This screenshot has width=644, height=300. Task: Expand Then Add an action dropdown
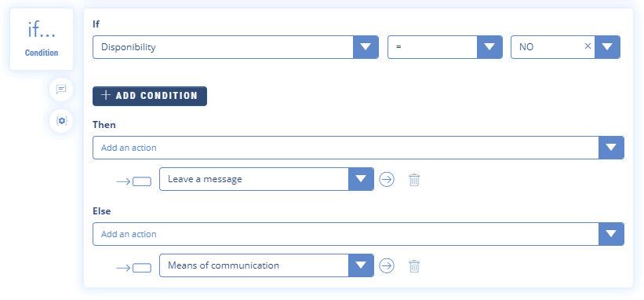611,148
